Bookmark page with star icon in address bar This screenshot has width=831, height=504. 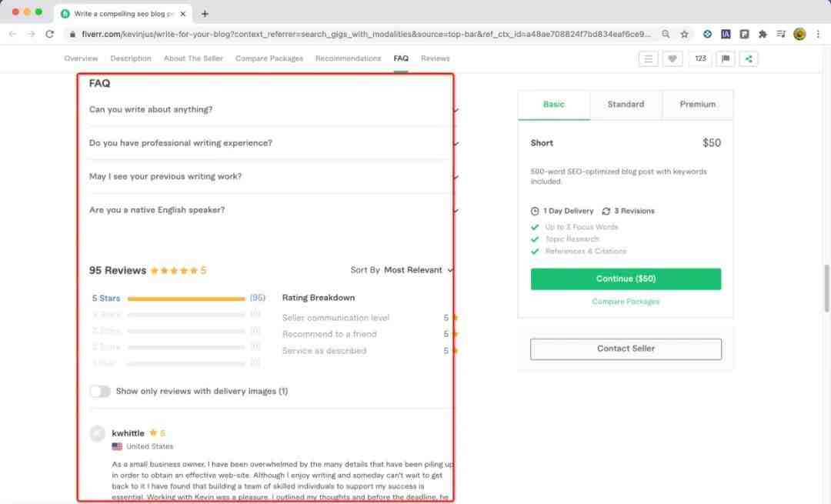coord(684,34)
